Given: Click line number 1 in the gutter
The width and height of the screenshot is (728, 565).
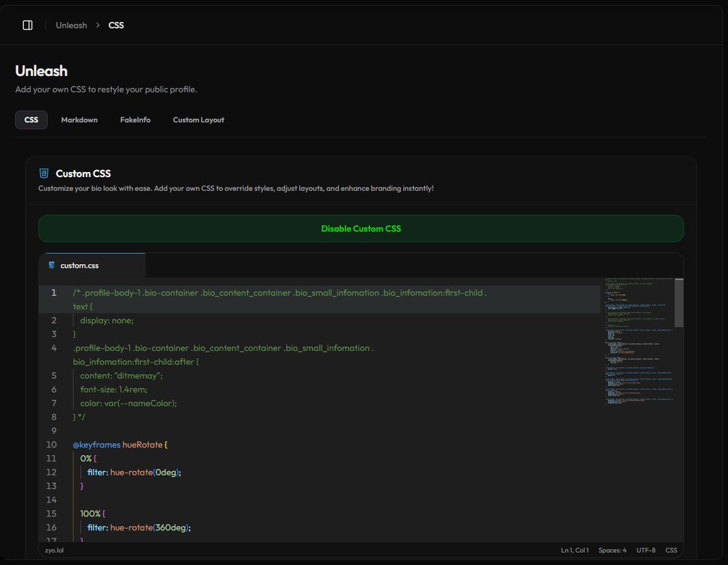Looking at the screenshot, I should pos(54,293).
